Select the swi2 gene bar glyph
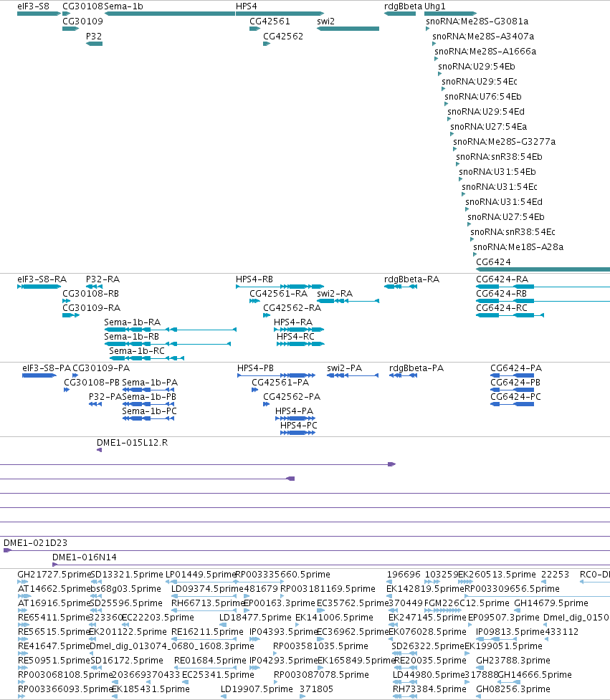The width and height of the screenshot is (610, 700). pyautogui.click(x=348, y=29)
